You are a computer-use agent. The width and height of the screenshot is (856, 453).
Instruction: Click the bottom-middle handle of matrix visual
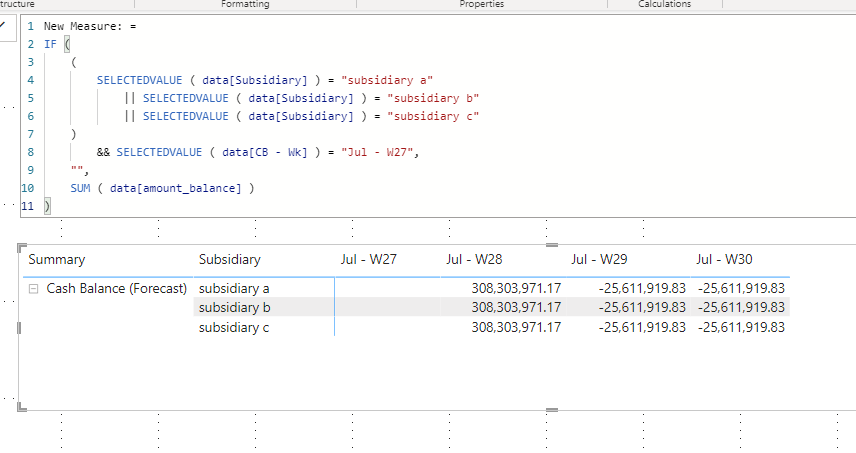tap(552, 410)
